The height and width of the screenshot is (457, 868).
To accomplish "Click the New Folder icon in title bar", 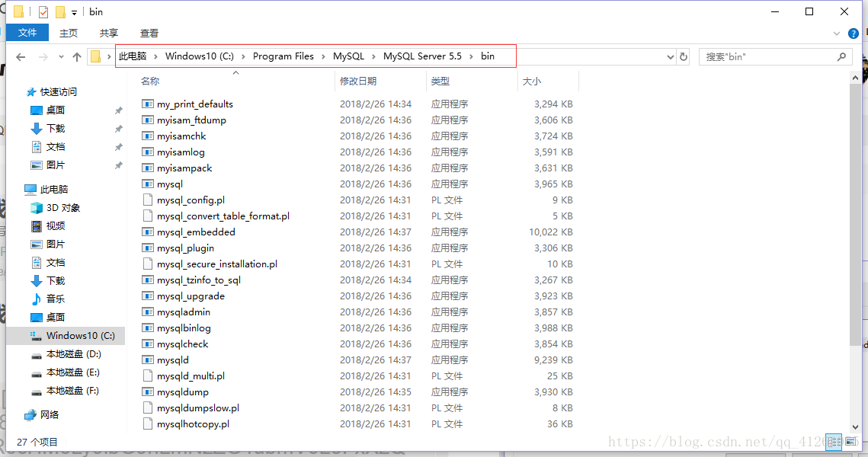I will click(x=60, y=11).
